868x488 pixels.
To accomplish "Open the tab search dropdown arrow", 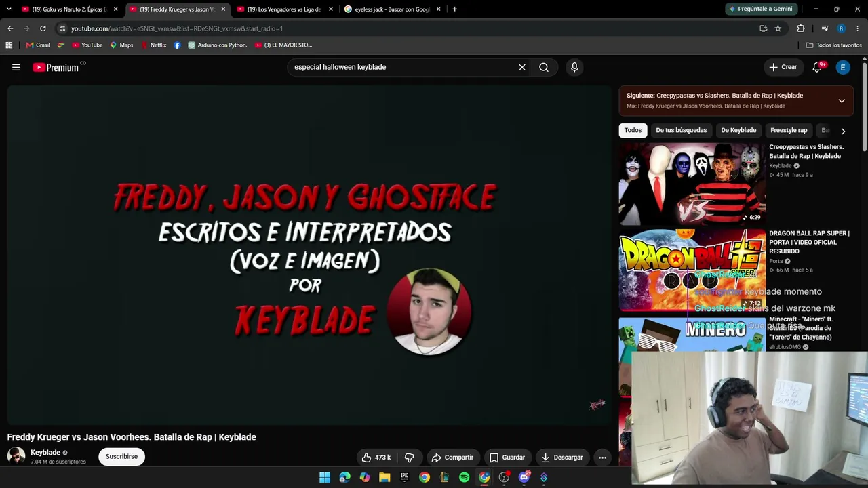I will pos(9,9).
